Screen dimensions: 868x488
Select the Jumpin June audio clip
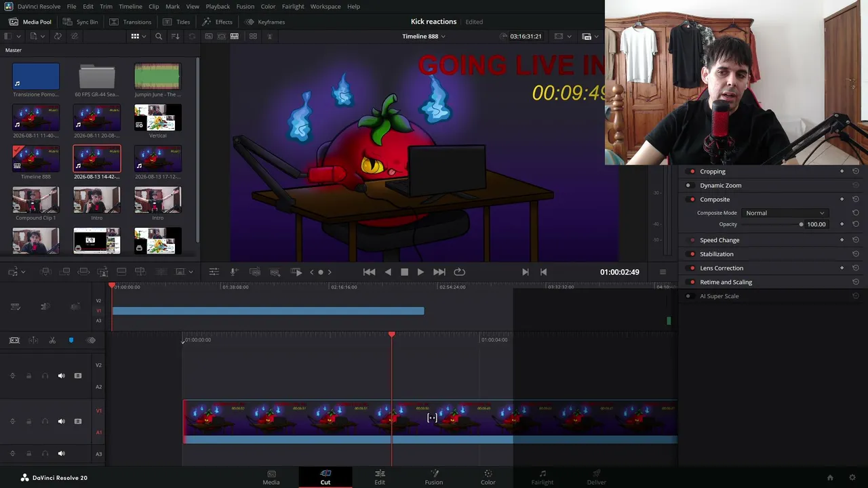(x=157, y=77)
